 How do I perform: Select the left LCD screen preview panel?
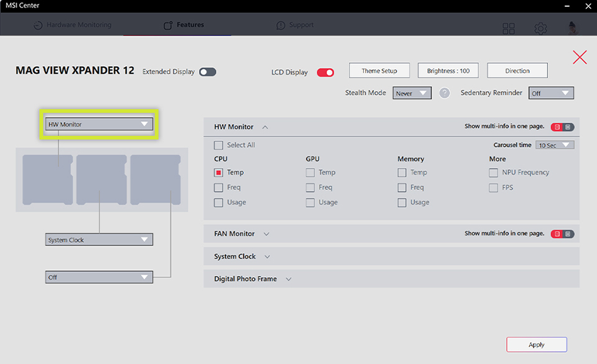coord(48,180)
